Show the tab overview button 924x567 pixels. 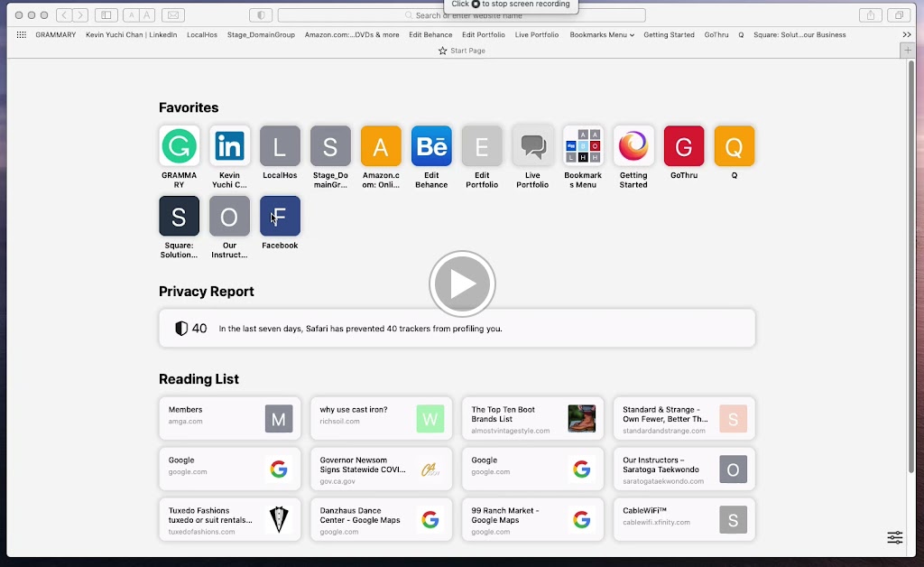[900, 14]
